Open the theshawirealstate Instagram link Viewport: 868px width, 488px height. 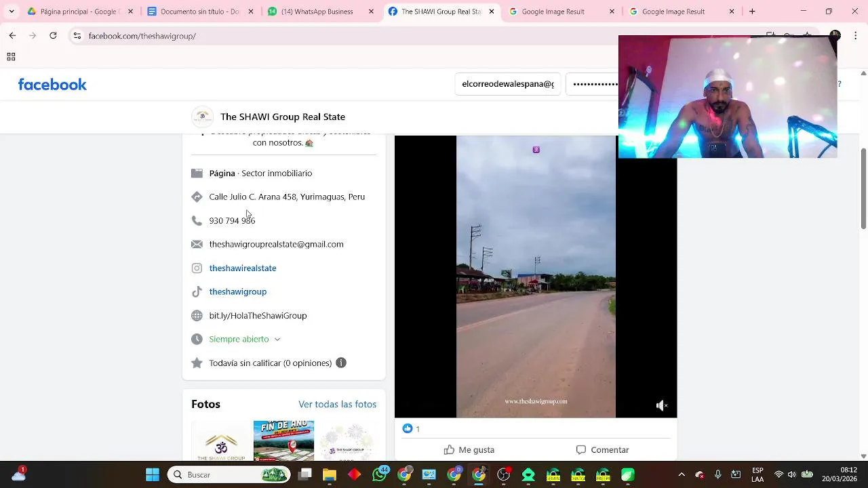[243, 268]
